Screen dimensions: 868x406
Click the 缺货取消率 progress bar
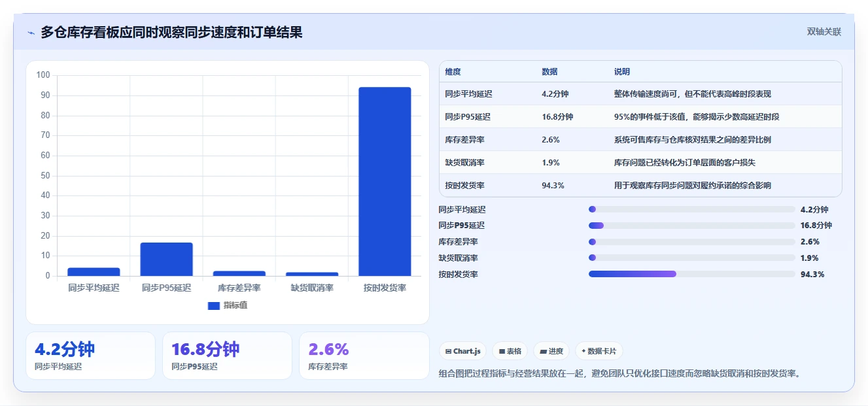pyautogui.click(x=692, y=258)
